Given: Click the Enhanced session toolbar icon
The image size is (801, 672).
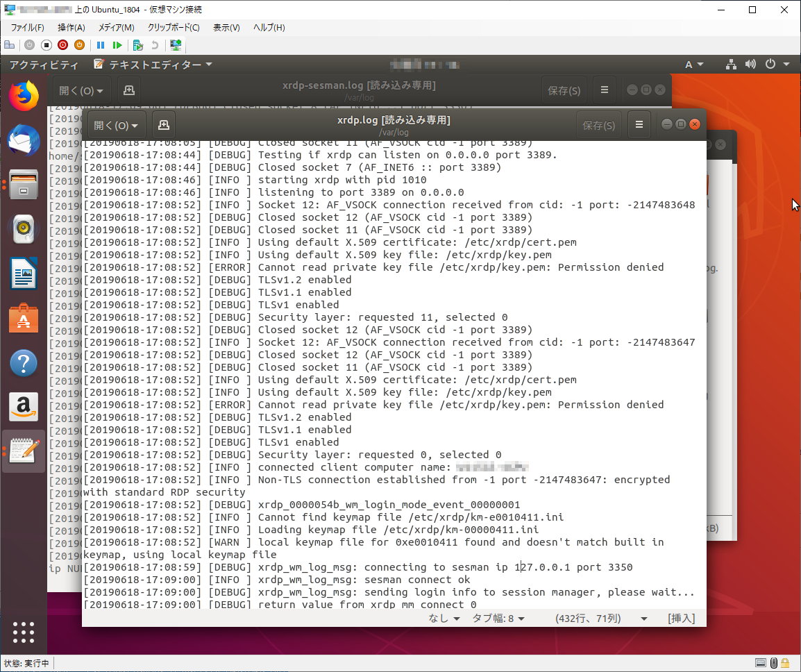Looking at the screenshot, I should 176,46.
